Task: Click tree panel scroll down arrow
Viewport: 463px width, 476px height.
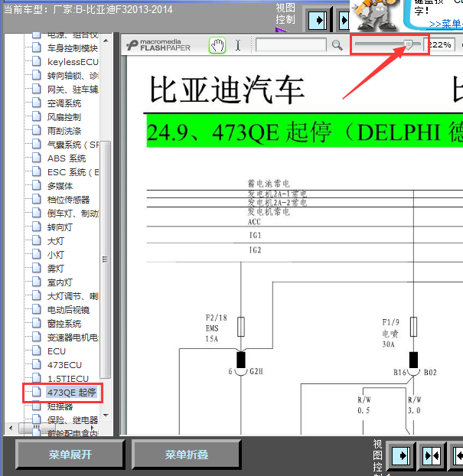Action: coord(106,415)
